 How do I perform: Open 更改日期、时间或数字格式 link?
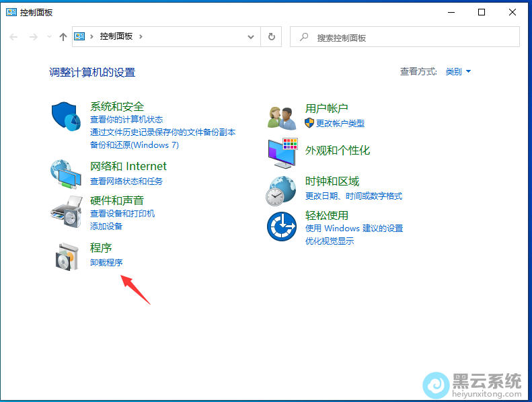[353, 196]
